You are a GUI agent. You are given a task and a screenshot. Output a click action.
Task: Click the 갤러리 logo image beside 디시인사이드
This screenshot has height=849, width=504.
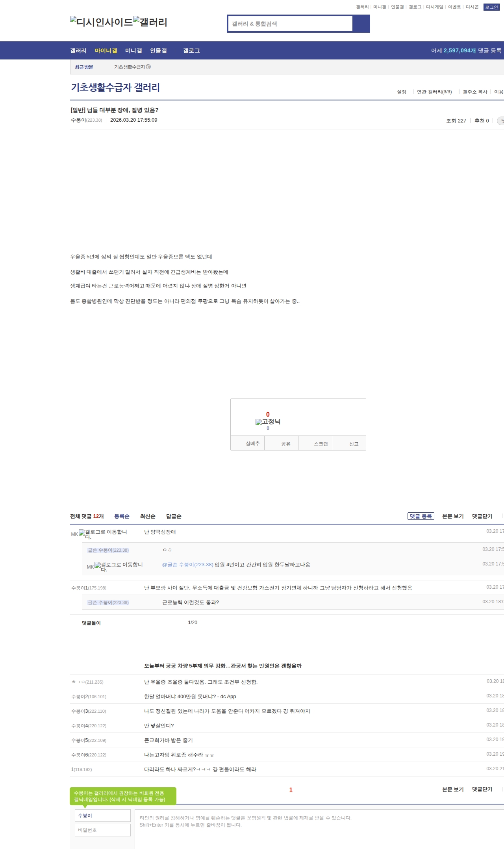(150, 22)
